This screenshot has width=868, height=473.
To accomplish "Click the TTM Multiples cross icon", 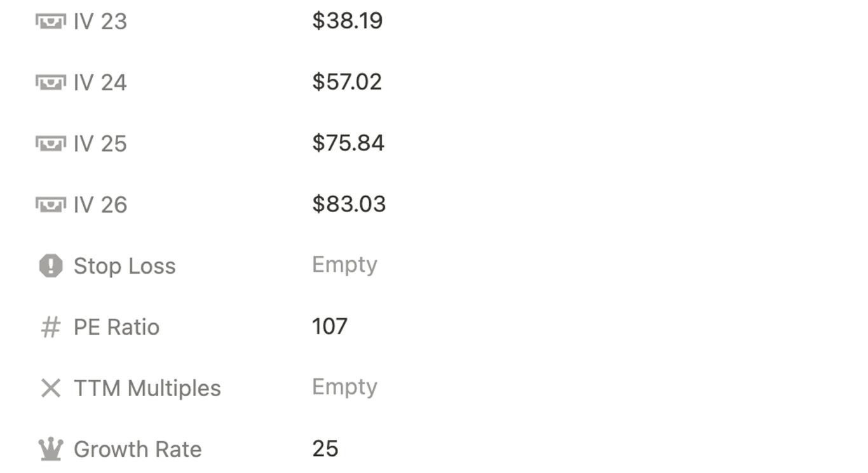I will [51, 388].
